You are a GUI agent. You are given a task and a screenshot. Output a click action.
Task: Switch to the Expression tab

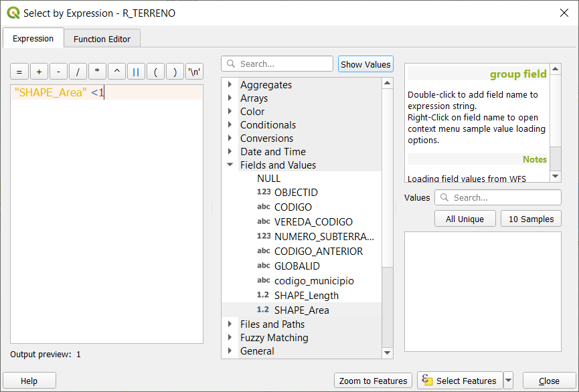point(33,38)
